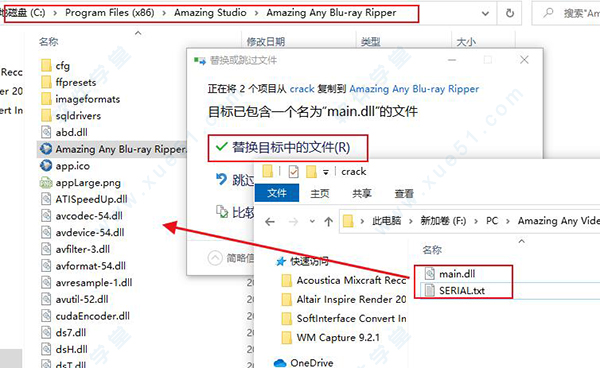The image size is (600, 368).
Task: Select the Amazing Any Blu-ray Ripper executable icon
Action: click(x=46, y=148)
